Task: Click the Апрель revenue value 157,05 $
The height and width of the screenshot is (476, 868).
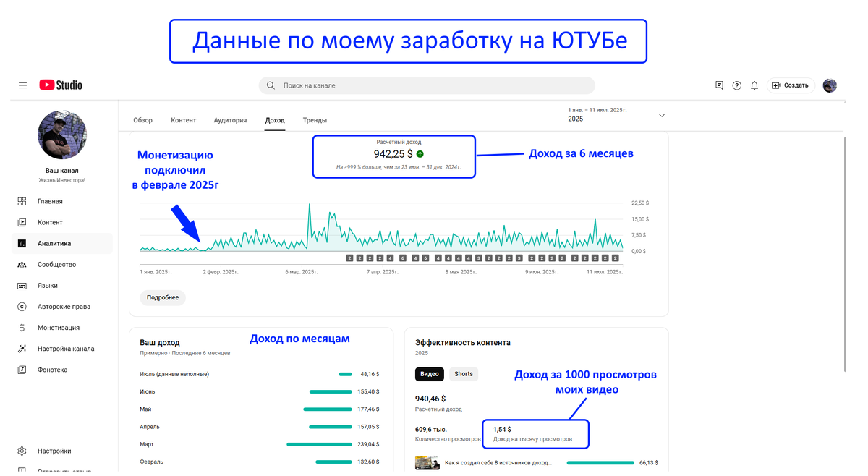Action: click(x=368, y=427)
